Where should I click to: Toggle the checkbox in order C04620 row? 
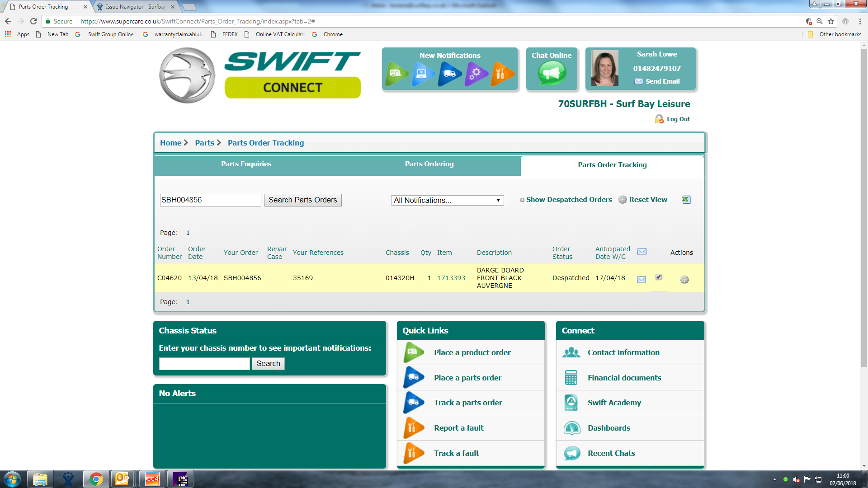[658, 277]
